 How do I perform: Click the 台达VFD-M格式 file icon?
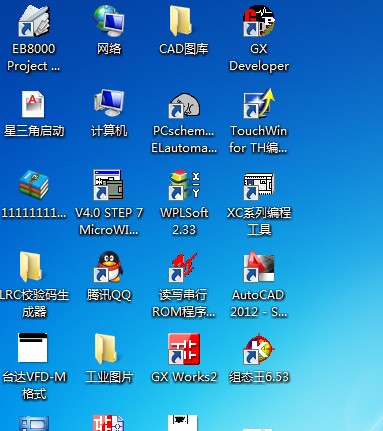[x=33, y=348]
